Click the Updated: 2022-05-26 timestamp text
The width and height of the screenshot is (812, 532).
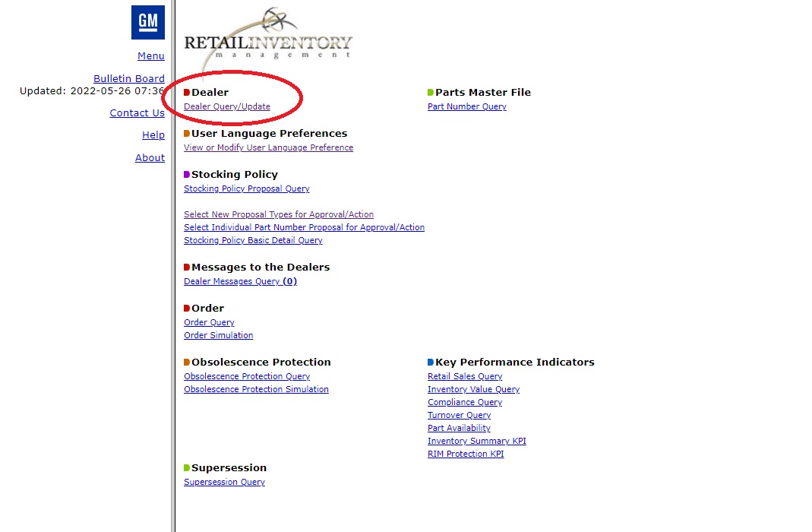click(92, 91)
